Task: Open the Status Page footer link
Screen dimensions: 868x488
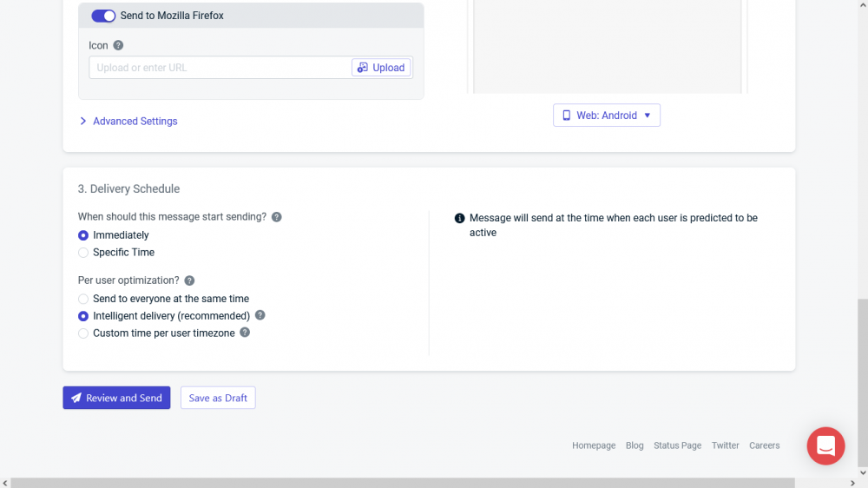Action: tap(677, 445)
